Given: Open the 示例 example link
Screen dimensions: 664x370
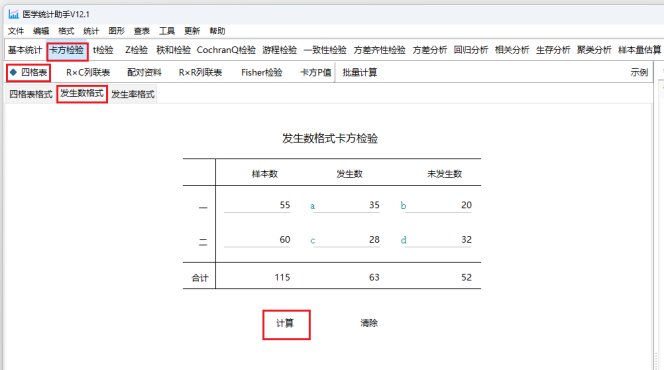Looking at the screenshot, I should click(639, 72).
